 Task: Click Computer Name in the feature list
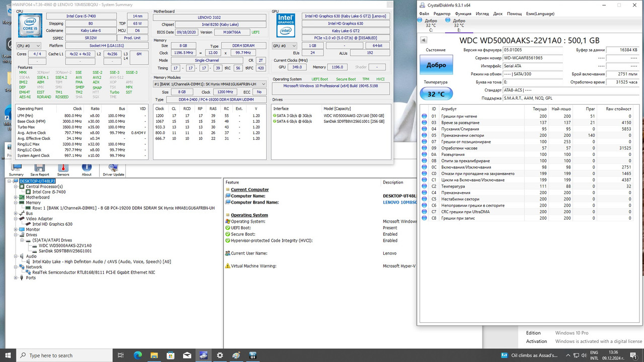click(248, 196)
